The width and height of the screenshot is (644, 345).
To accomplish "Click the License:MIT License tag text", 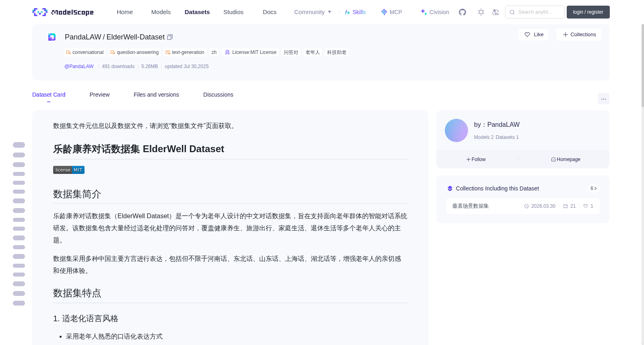I will click(x=254, y=52).
